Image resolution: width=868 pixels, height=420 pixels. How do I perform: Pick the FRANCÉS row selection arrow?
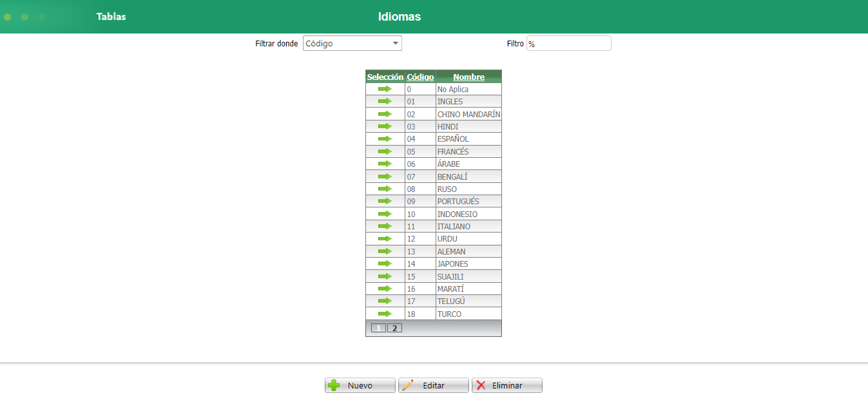point(385,151)
